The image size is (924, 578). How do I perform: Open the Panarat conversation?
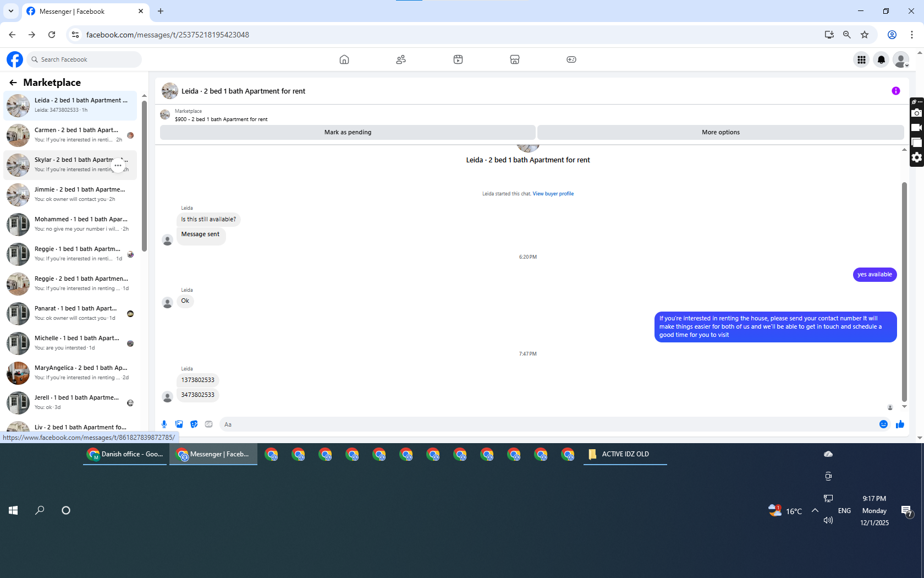(70, 313)
